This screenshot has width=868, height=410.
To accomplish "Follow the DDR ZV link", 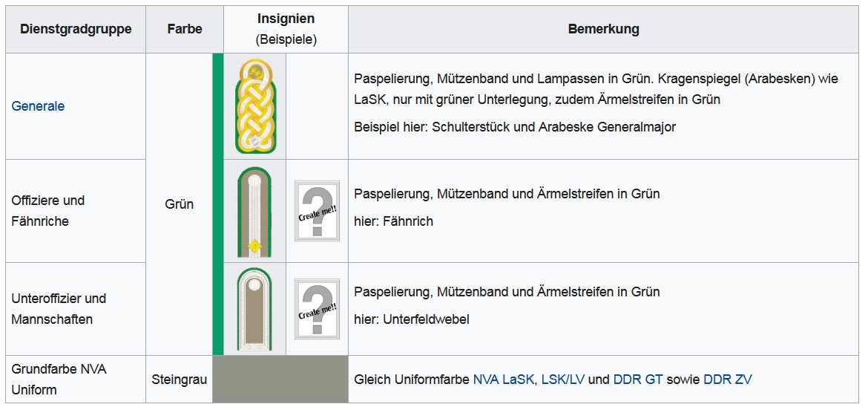I will point(727,380).
